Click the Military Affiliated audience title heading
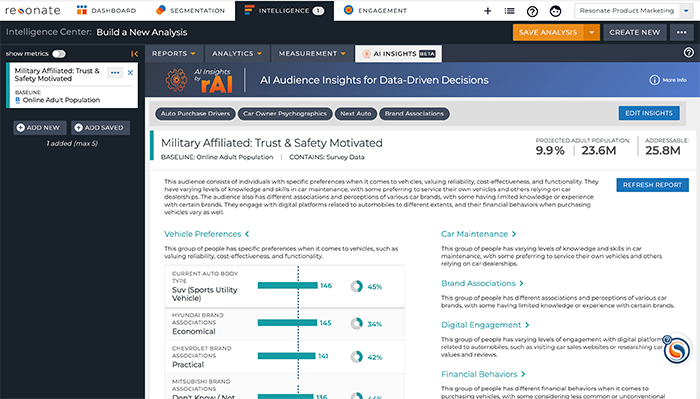700x399 pixels. pos(271,143)
